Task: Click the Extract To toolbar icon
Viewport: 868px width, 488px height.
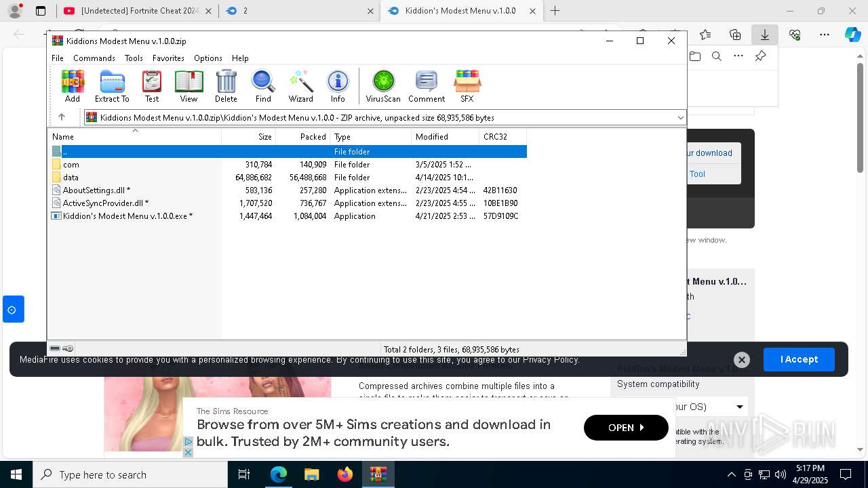Action: pyautogui.click(x=112, y=86)
